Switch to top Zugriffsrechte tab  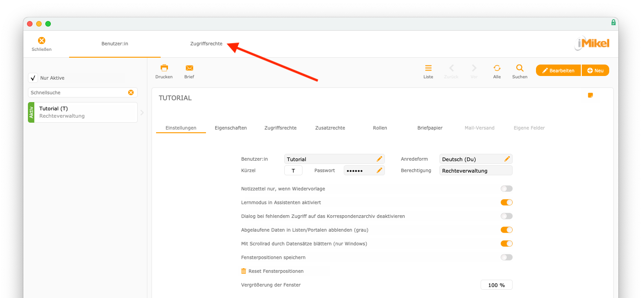(x=206, y=44)
